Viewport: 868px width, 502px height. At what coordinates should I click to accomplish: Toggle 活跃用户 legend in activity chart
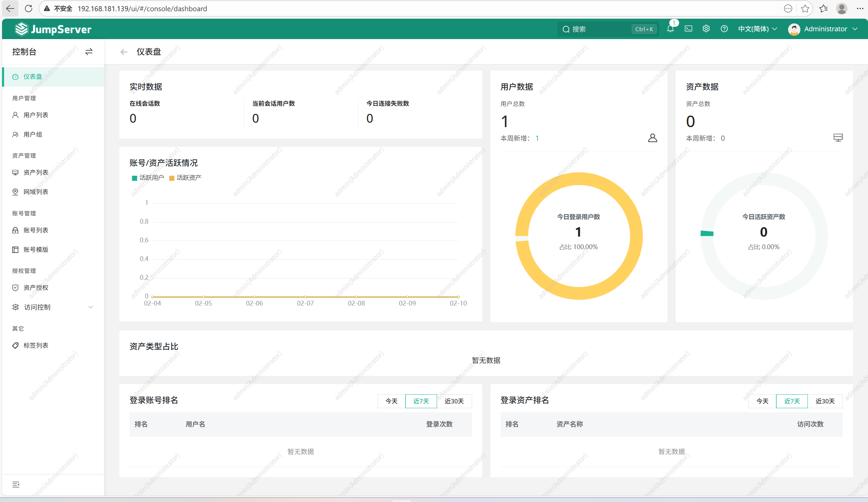(x=148, y=178)
